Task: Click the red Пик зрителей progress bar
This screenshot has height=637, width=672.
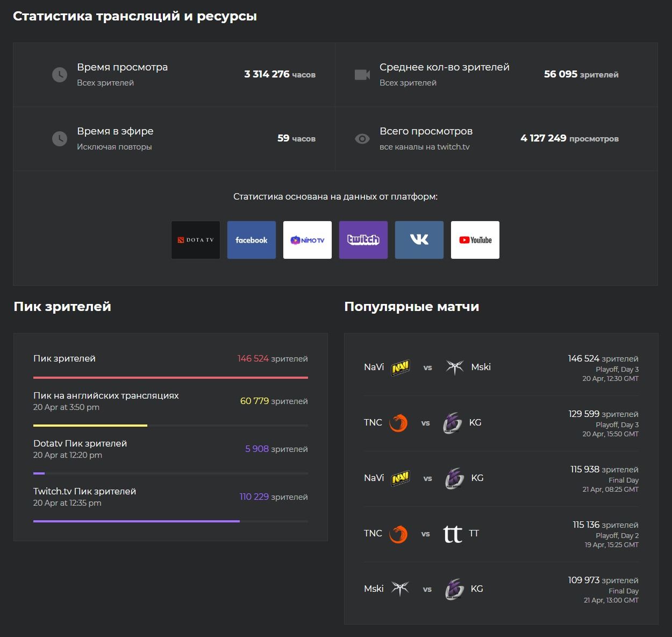Action: 170,378
